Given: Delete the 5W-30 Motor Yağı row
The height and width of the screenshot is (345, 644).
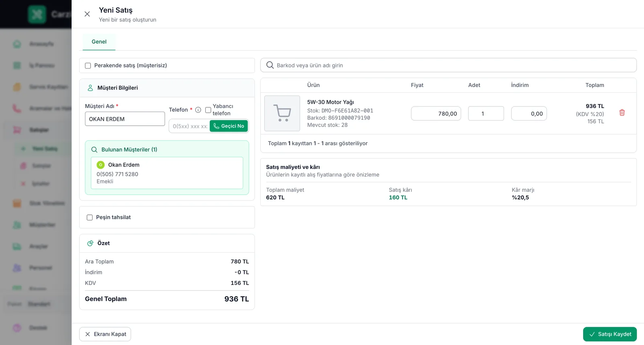Looking at the screenshot, I should click(622, 113).
